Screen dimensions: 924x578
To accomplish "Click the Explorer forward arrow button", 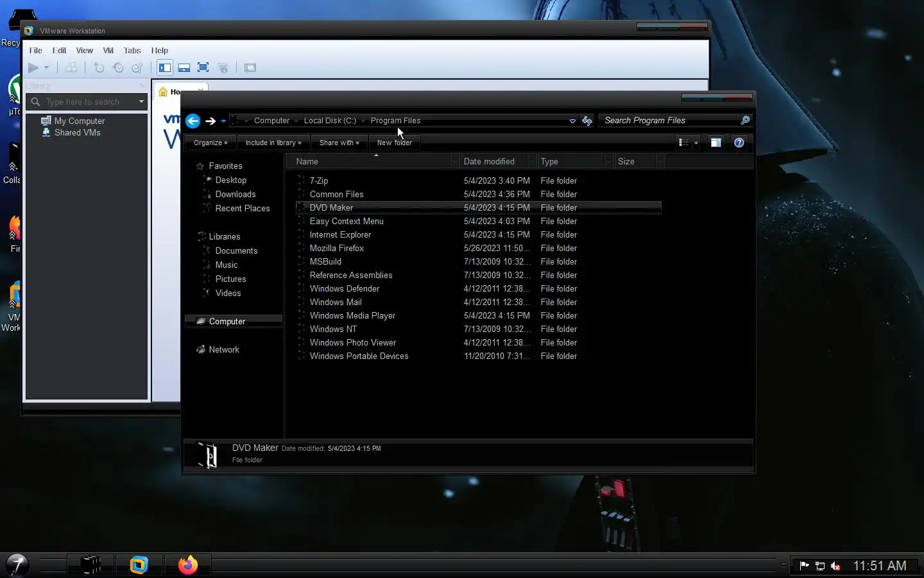I will pyautogui.click(x=210, y=121).
